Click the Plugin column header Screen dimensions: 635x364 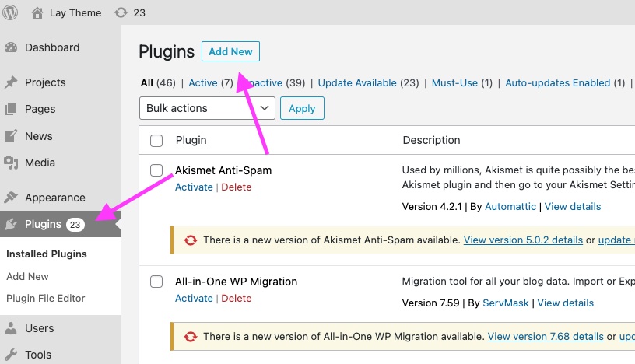pyautogui.click(x=191, y=140)
